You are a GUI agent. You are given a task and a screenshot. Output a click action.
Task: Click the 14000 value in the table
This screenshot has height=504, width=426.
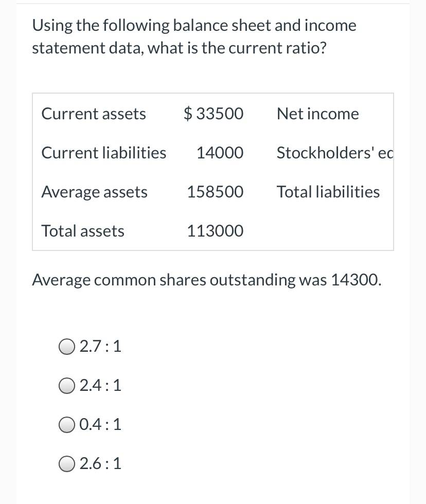[x=220, y=153]
